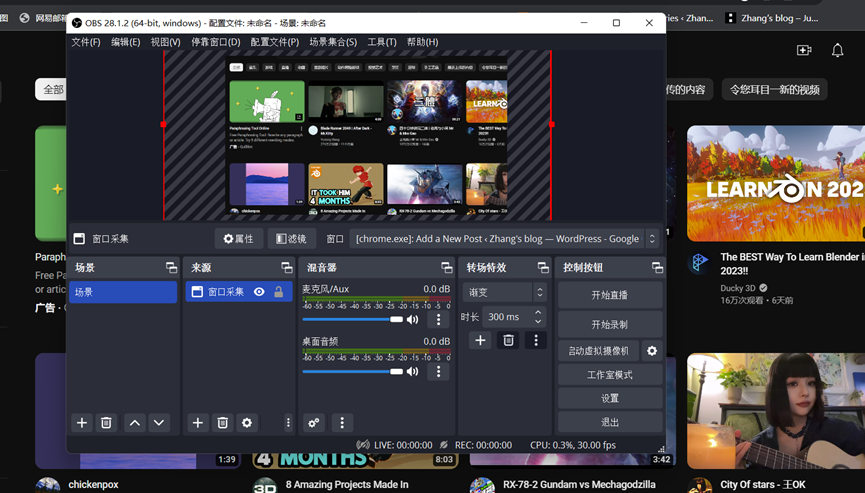Open the 场景集合(S) menu
Screen dimensions: 865x493
[333, 42]
